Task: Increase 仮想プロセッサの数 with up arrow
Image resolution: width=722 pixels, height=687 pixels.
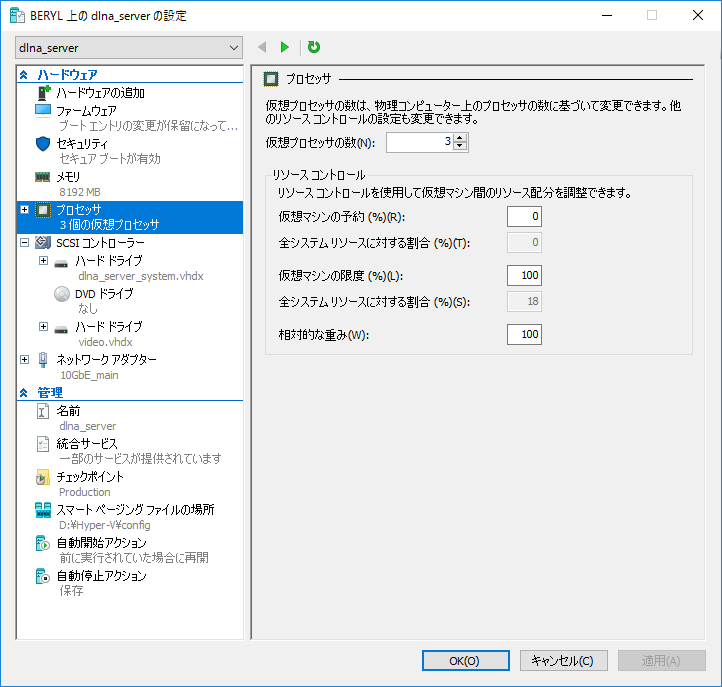Action: click(460, 138)
